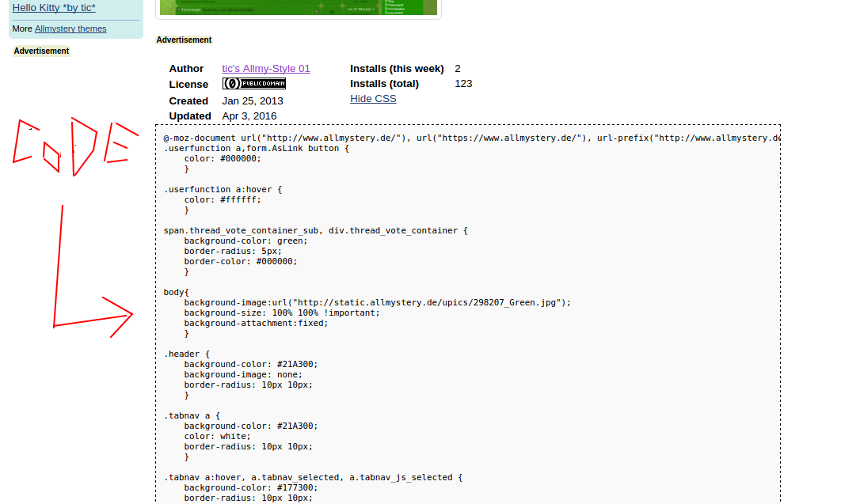Click the 'background-image: none;' line
860x504 pixels.
(x=243, y=375)
